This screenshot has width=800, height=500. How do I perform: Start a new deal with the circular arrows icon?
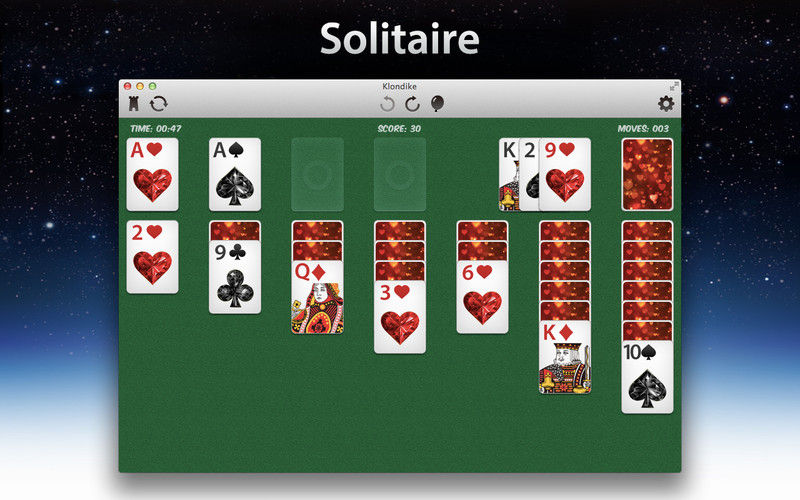click(159, 104)
